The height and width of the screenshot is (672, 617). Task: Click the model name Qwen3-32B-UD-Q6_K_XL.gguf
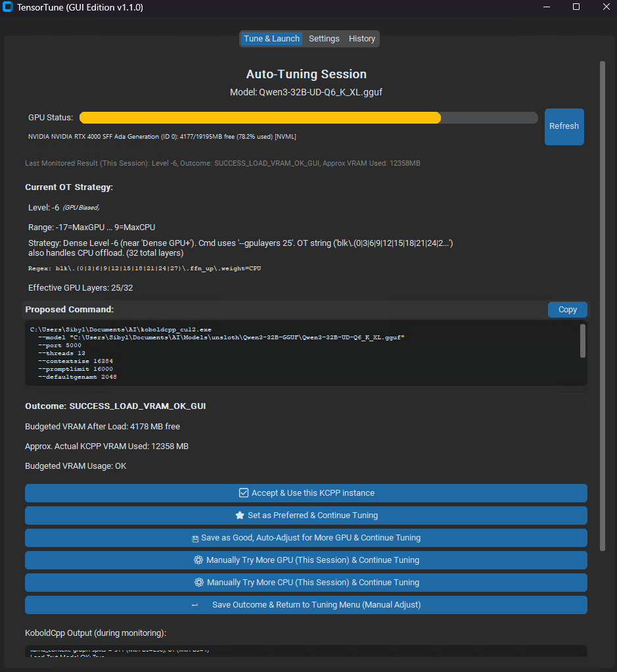coord(321,92)
